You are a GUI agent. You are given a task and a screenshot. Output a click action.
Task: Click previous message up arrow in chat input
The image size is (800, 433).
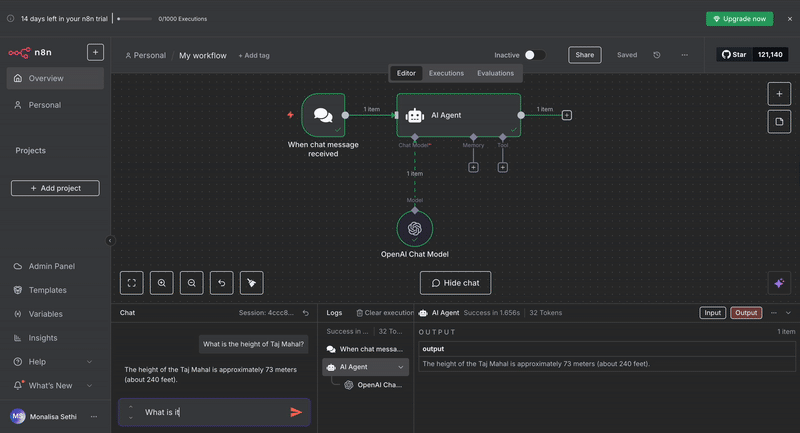pos(131,407)
